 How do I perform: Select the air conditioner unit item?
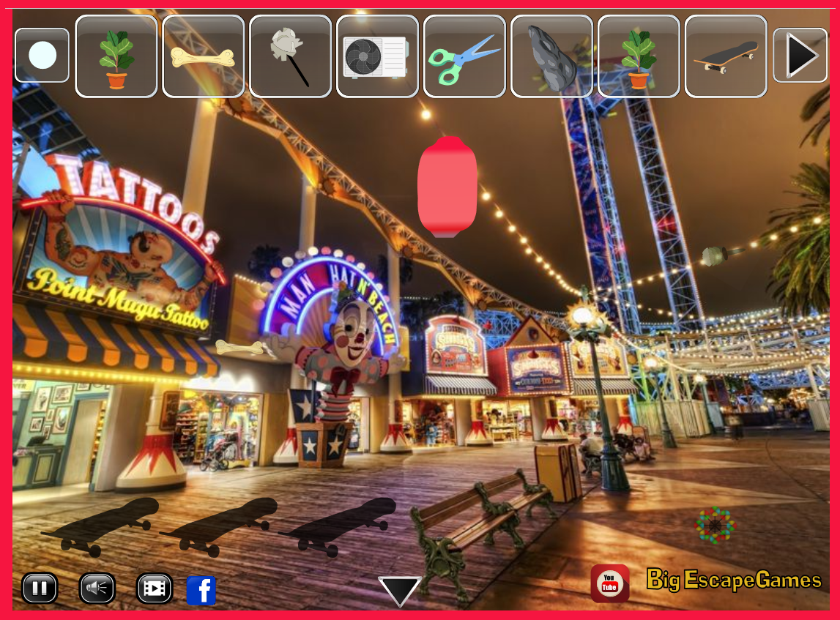tap(376, 57)
